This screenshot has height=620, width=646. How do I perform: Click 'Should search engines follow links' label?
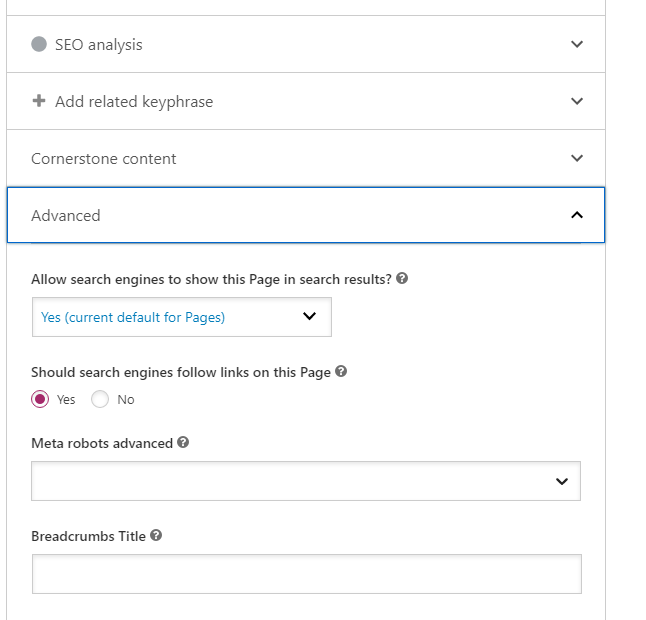[x=181, y=372]
